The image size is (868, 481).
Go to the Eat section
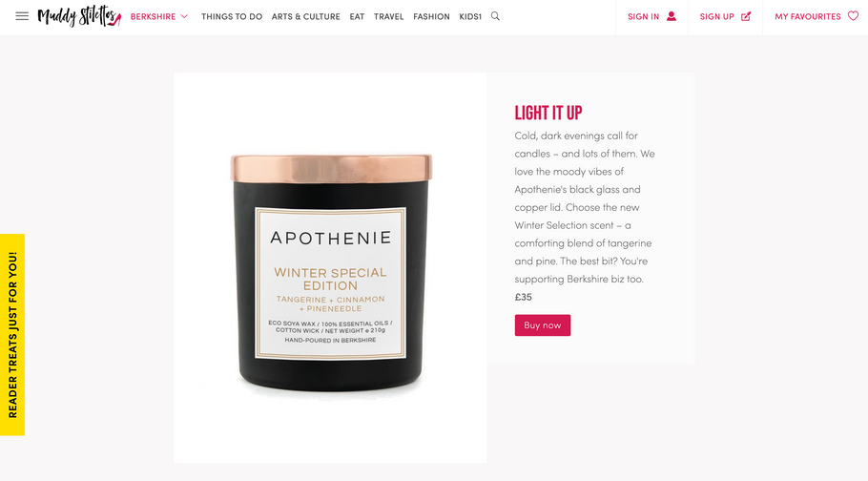click(357, 16)
